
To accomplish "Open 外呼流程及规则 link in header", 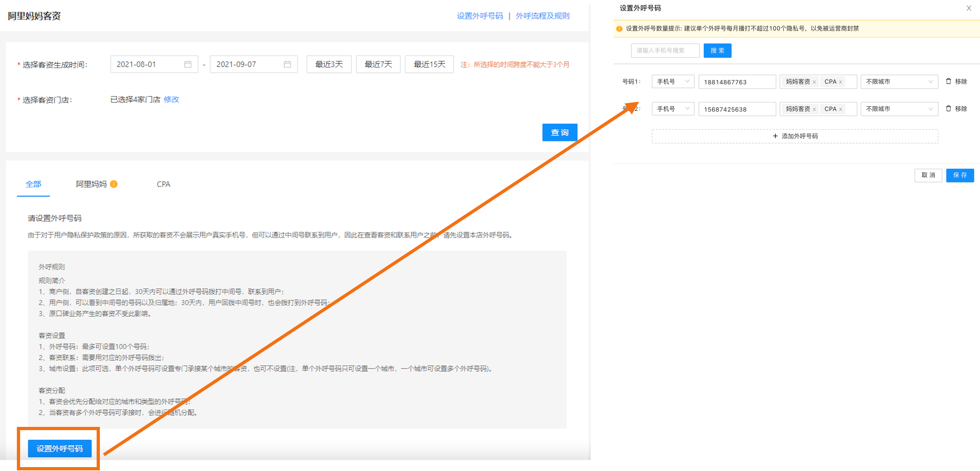I will tap(543, 16).
